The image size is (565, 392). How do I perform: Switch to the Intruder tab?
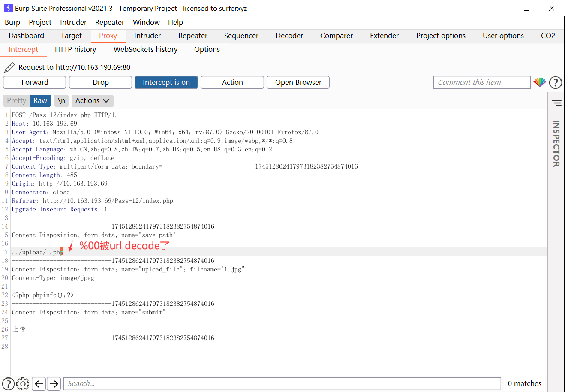tap(147, 36)
